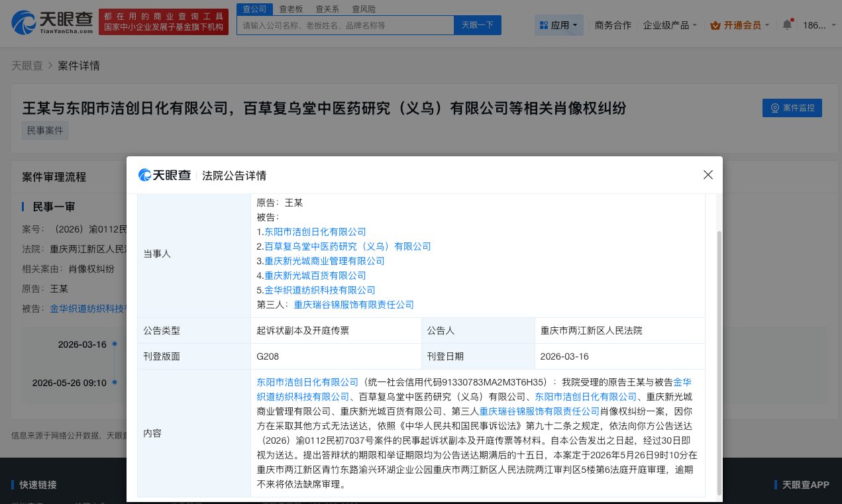Open the notification bell with red badge

(x=787, y=24)
